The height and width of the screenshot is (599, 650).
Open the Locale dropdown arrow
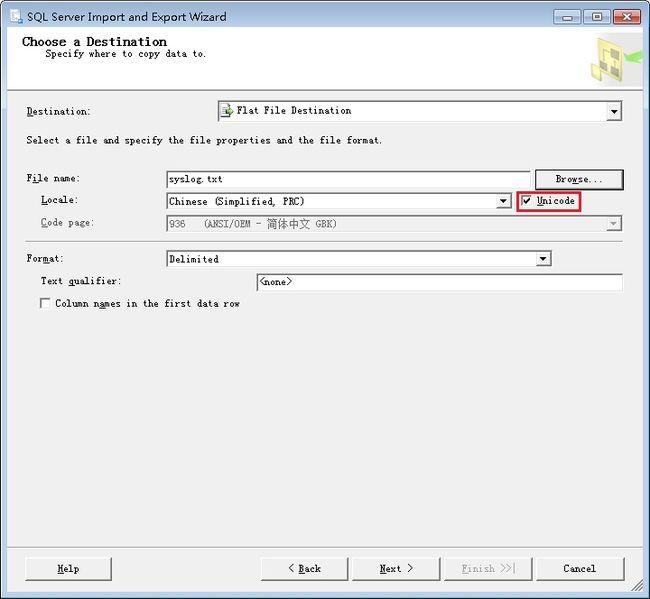pos(503,201)
